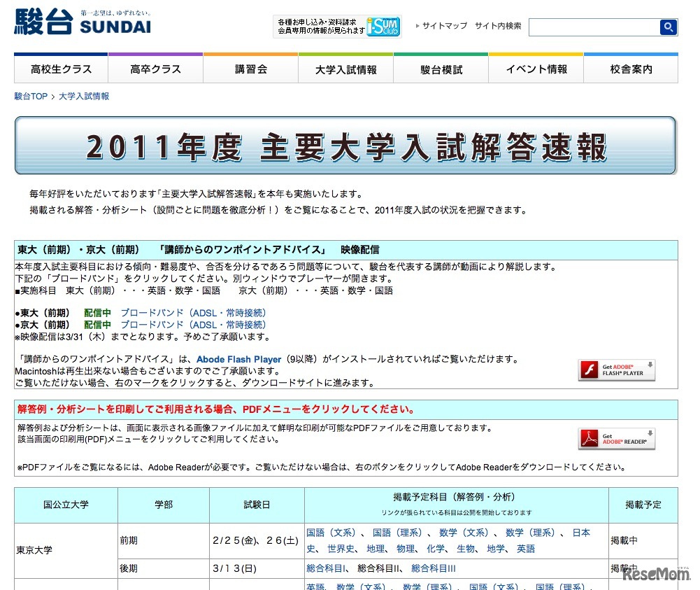Open the 大学入試情報 tab

(x=345, y=69)
